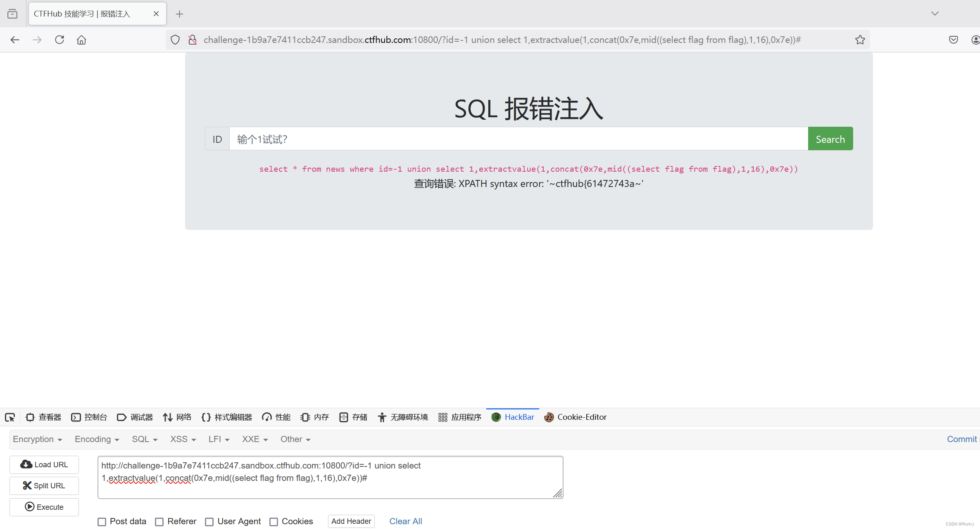Open the 控制台 console tab
The height and width of the screenshot is (530, 980).
[x=89, y=417]
